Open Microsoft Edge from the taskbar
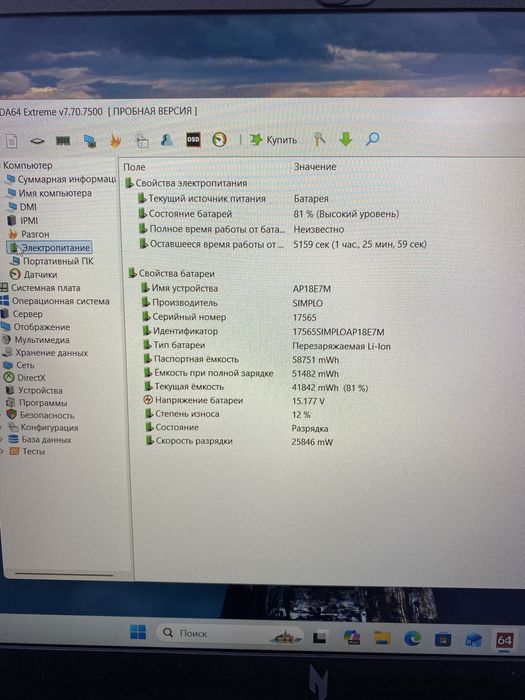 click(x=412, y=639)
